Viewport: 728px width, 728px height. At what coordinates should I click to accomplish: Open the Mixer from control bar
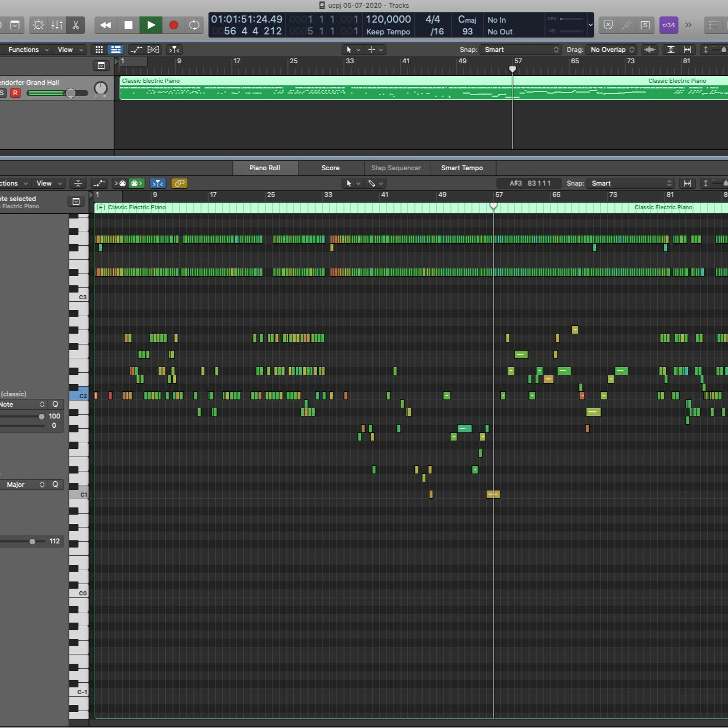coord(57,25)
